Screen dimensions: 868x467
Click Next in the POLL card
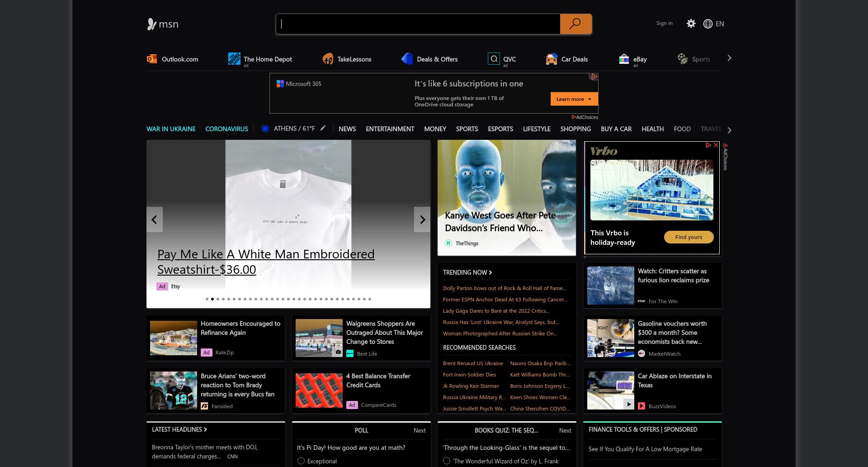point(420,430)
